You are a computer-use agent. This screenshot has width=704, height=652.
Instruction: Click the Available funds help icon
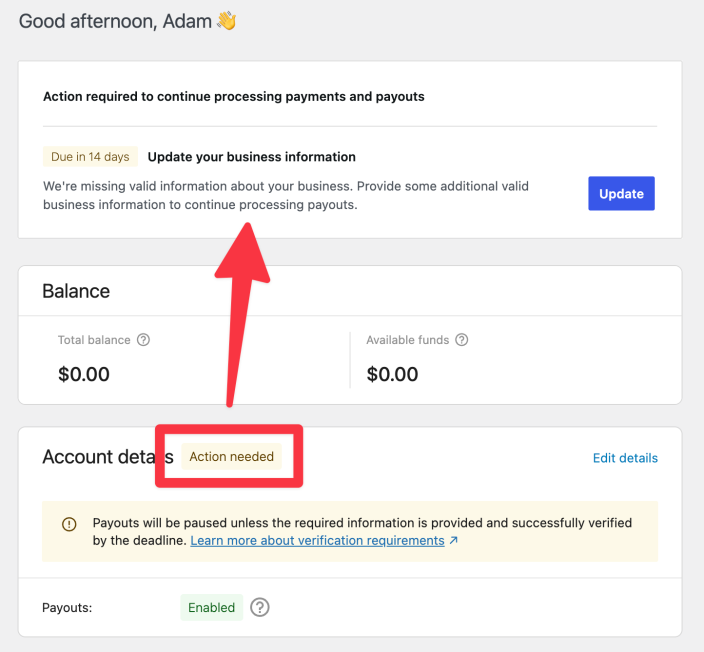pyautogui.click(x=462, y=340)
